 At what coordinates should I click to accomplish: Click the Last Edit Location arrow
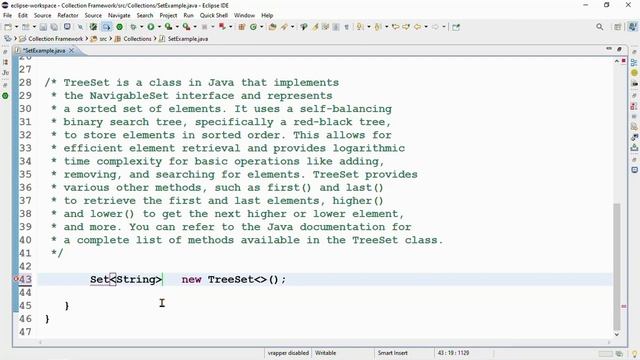[396, 27]
